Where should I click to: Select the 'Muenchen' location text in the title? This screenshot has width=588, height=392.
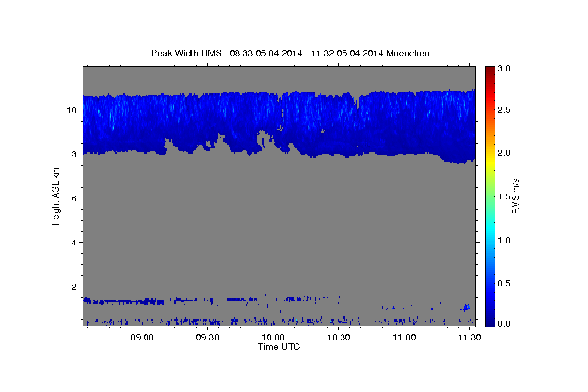[408, 53]
